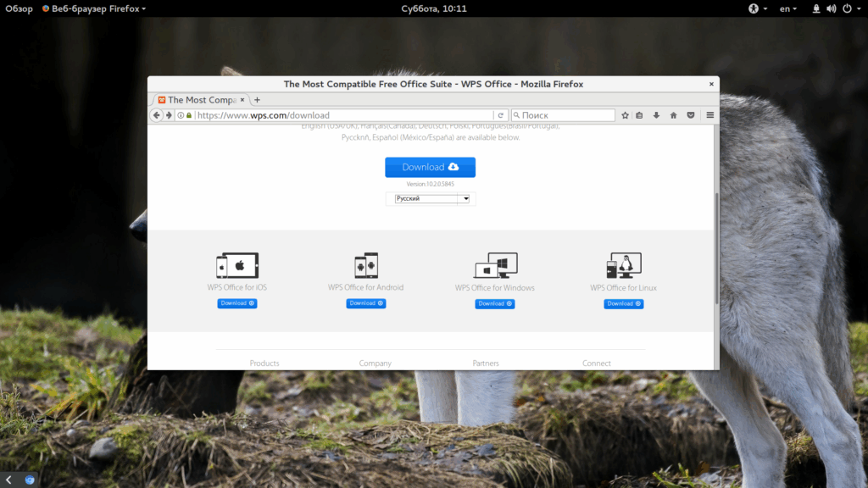Open Firefox downloads arrow icon

coord(657,115)
